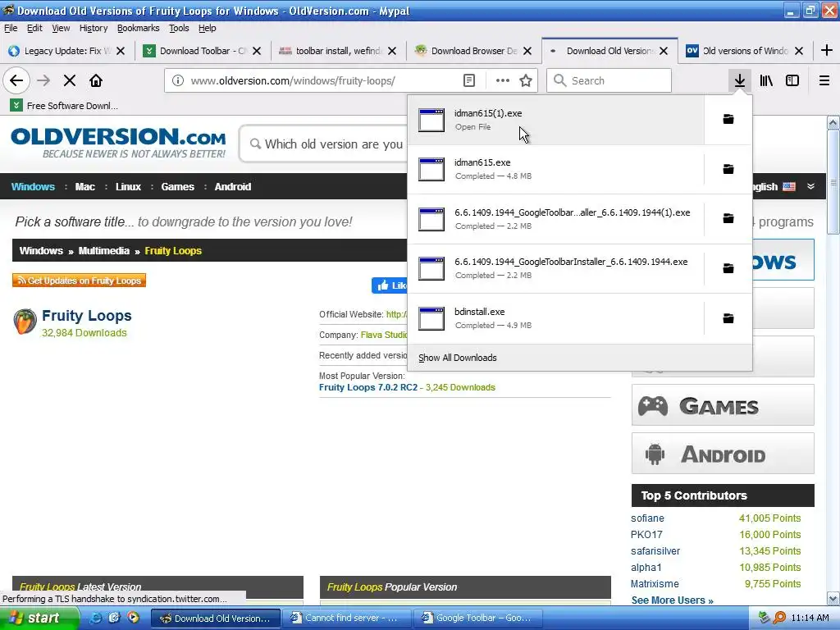840x630 pixels.
Task: Open contributor sofiane profile
Action: [647, 518]
